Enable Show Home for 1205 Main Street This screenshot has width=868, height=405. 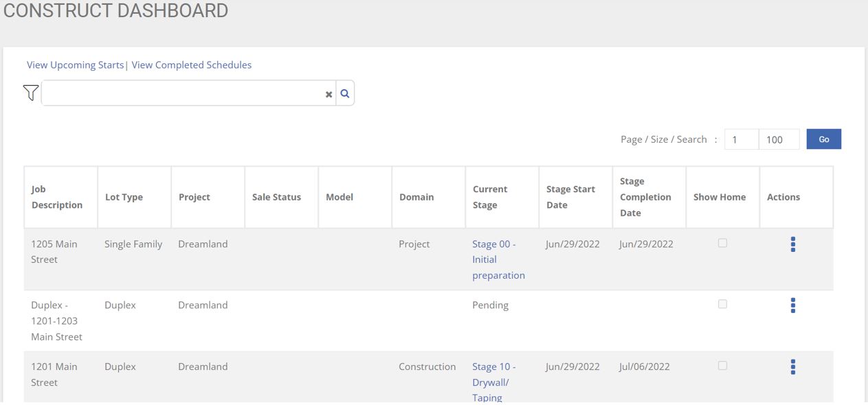(x=722, y=243)
